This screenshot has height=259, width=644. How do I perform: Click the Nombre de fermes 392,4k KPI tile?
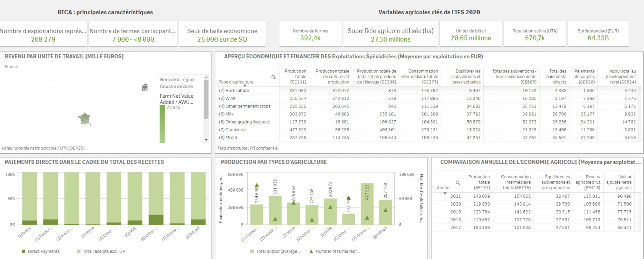coord(311,34)
